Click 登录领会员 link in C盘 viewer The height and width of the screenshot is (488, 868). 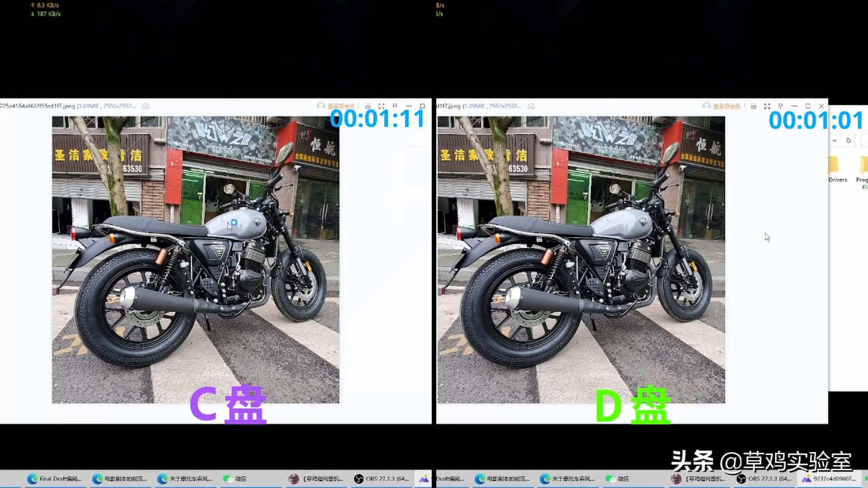point(341,107)
